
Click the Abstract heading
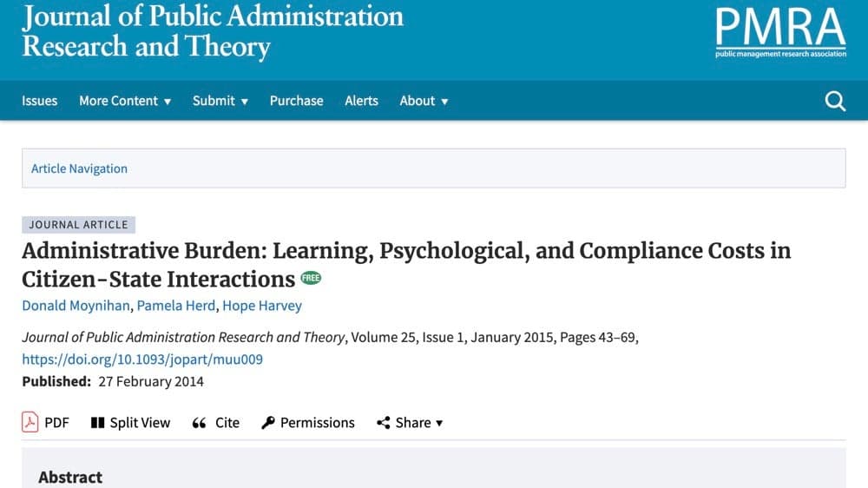click(70, 477)
